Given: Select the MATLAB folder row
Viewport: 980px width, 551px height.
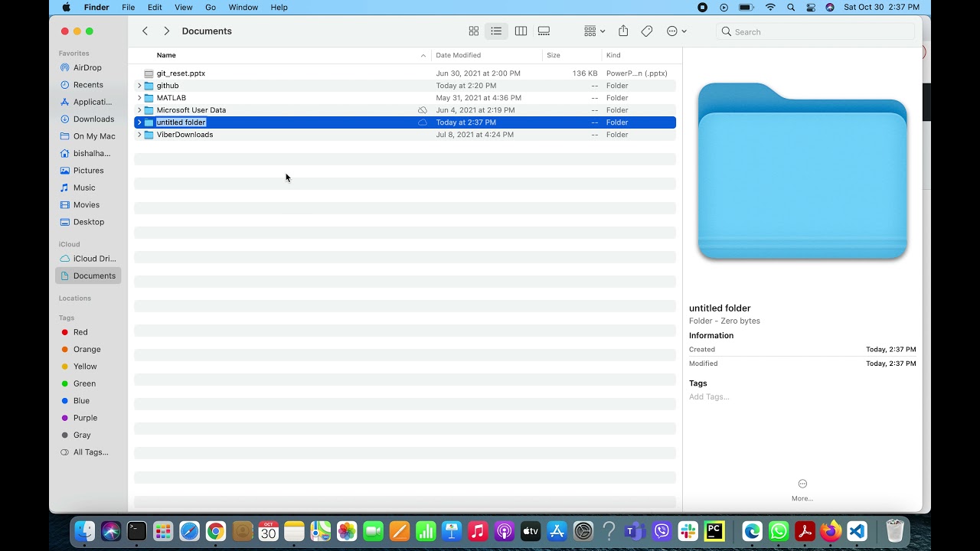Looking at the screenshot, I should tap(405, 98).
